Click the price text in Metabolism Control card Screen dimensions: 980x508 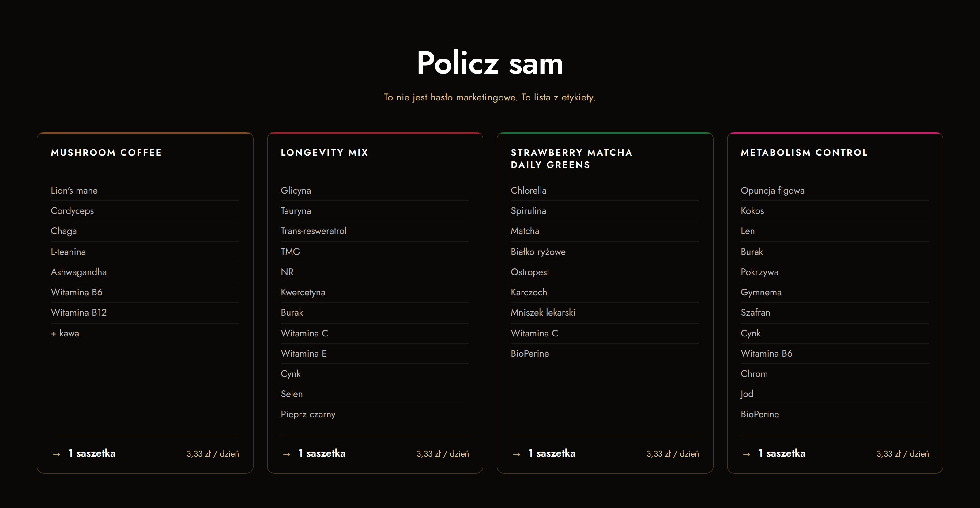[903, 453]
